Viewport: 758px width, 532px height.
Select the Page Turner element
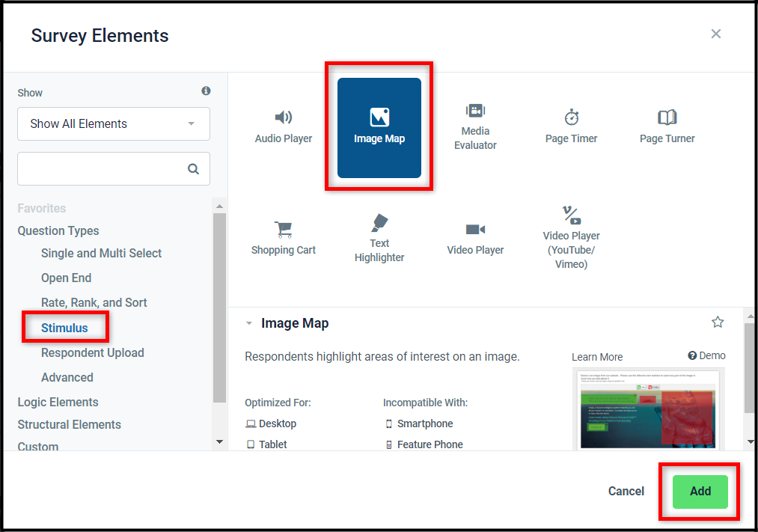click(x=667, y=127)
